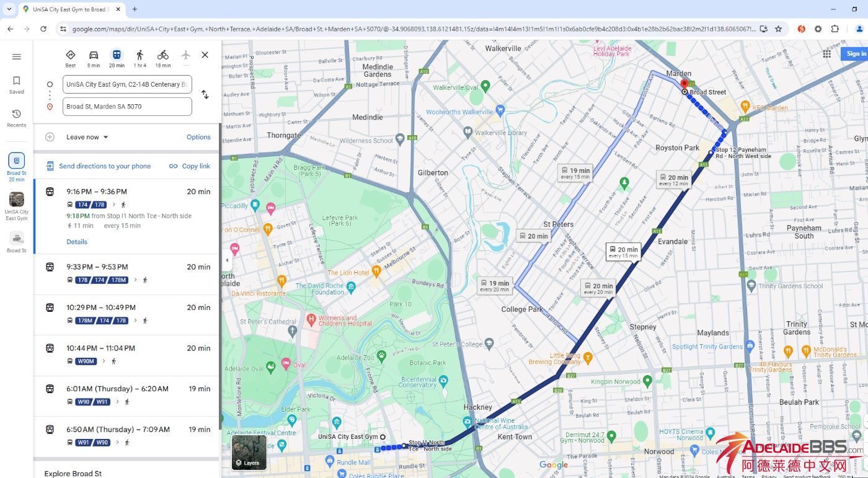
Task: Open Recents in the sidebar
Action: click(17, 118)
